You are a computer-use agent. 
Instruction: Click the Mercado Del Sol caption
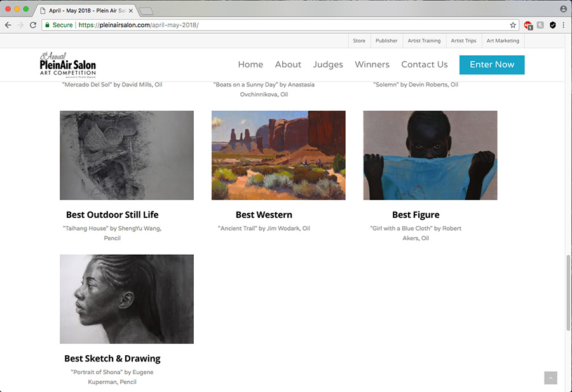click(x=112, y=84)
